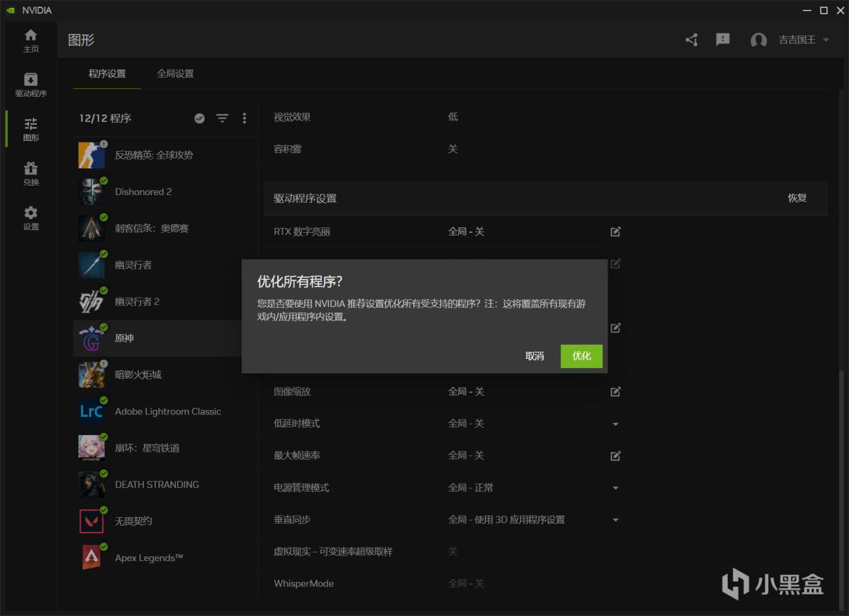Click the WhisperMode setting label

pos(304,584)
